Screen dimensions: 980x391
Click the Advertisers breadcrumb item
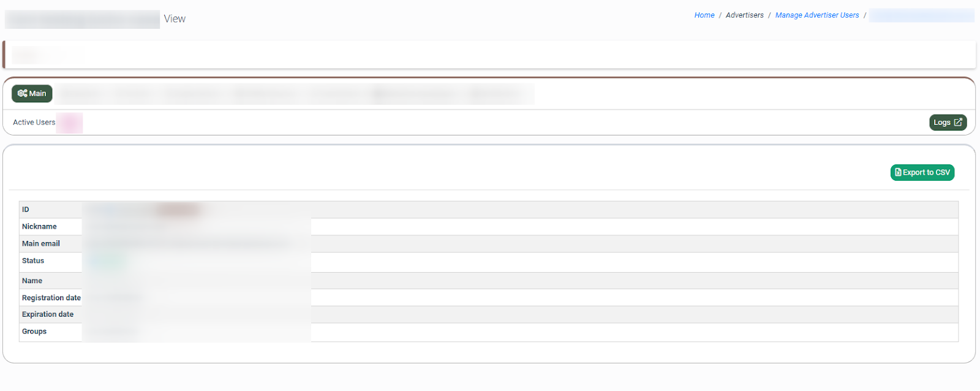(744, 15)
